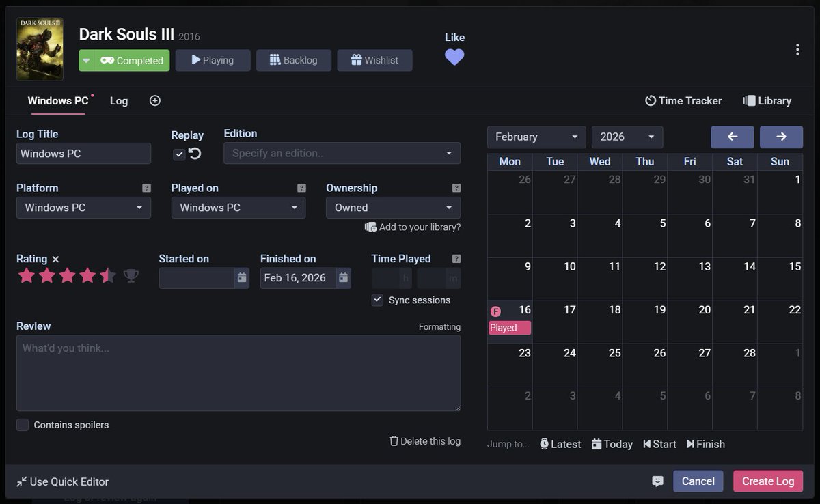Click the Log Title input field
Viewport: 820px width, 504px height.
(83, 153)
